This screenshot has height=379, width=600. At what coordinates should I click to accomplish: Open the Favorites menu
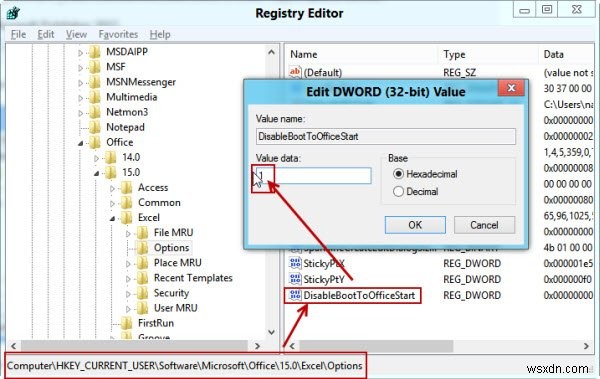coord(118,34)
